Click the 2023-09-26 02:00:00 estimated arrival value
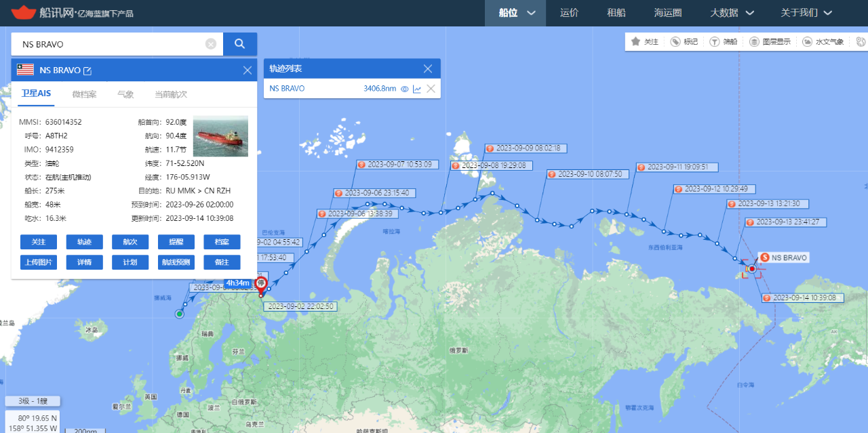The width and height of the screenshot is (868, 433). click(x=199, y=205)
